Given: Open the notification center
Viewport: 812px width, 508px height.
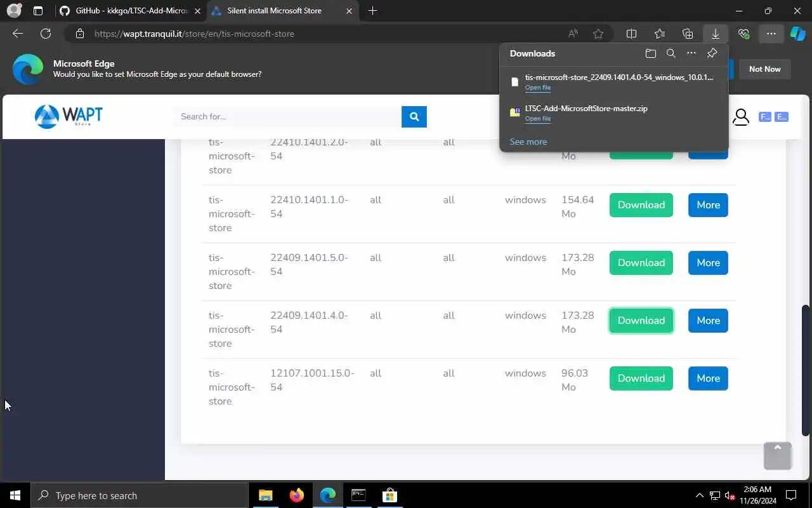Looking at the screenshot, I should [791, 495].
